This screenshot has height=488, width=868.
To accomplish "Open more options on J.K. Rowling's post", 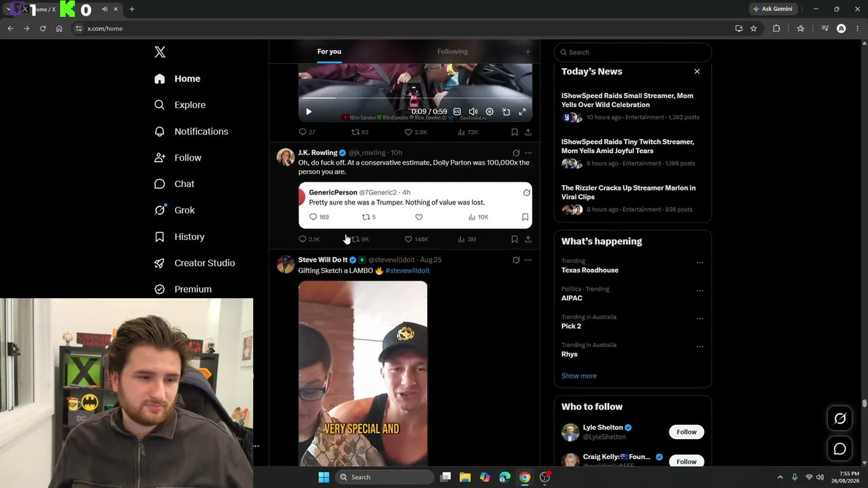I will click(x=528, y=153).
